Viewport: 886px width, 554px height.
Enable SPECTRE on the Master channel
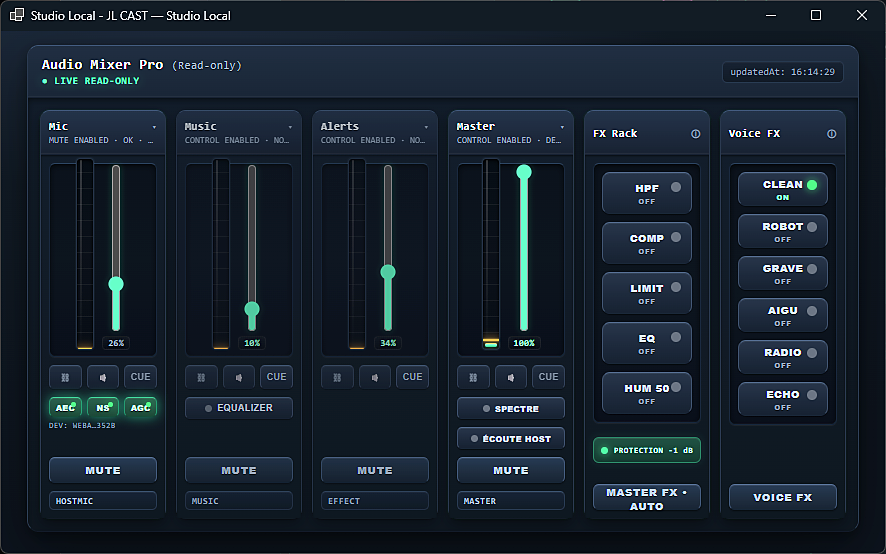pyautogui.click(x=511, y=409)
